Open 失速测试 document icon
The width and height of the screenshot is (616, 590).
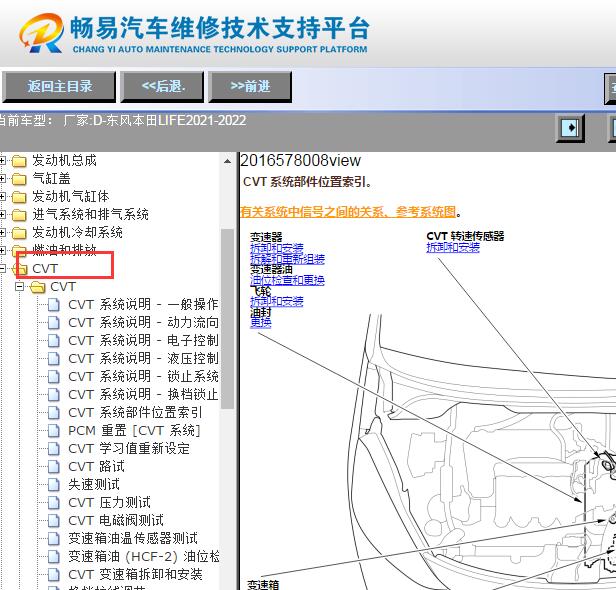pyautogui.click(x=54, y=485)
